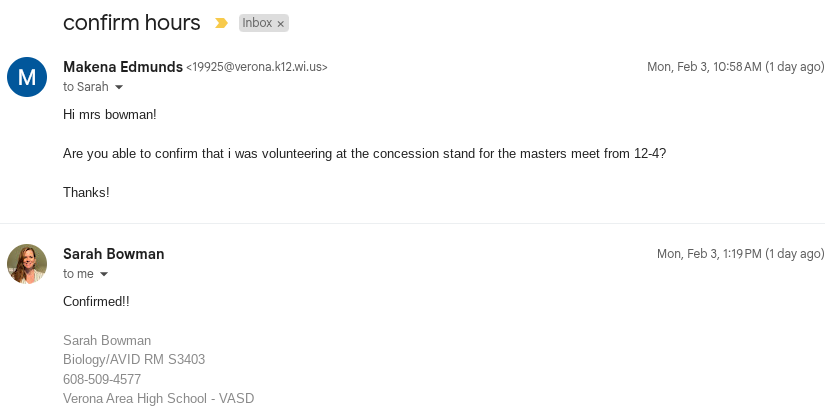Click 'Biology/AVID RM S3403' signature line
This screenshot has width=825, height=416.
(134, 359)
